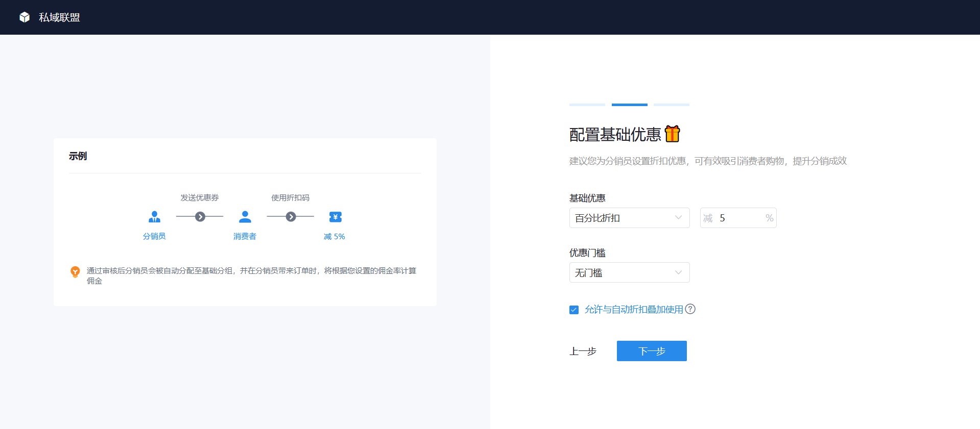
Task: Open the 无门槛 threshold dropdown
Action: pyautogui.click(x=629, y=272)
